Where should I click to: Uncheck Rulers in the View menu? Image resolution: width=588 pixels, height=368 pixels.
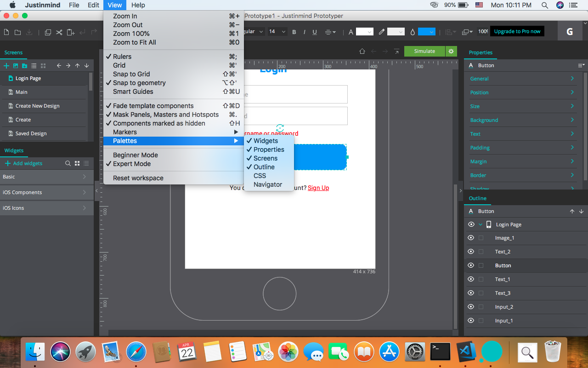[x=122, y=57]
